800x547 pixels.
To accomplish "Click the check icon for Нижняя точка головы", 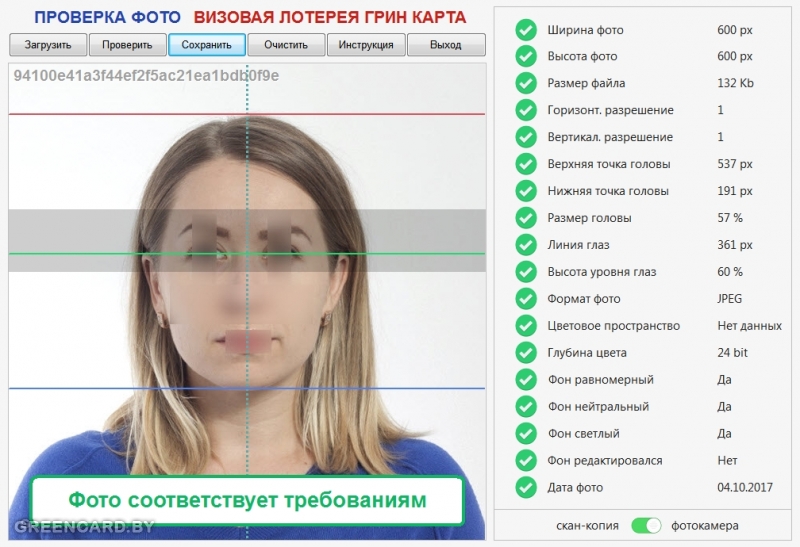I will [x=526, y=191].
